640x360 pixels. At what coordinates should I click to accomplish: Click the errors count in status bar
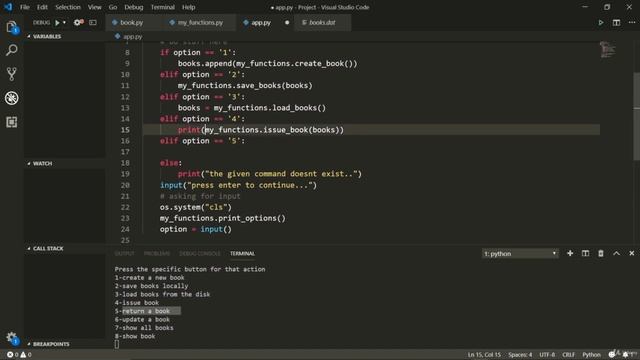click(12, 355)
